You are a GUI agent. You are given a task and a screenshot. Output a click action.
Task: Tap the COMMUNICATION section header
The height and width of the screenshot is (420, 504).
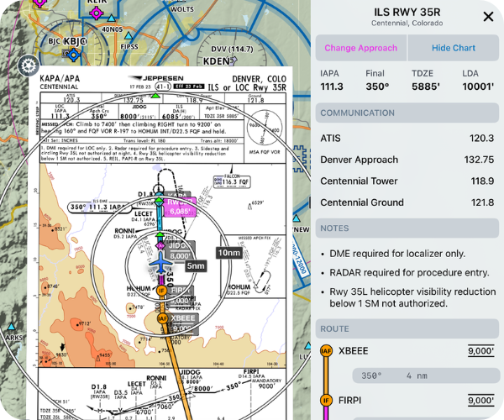tap(407, 113)
